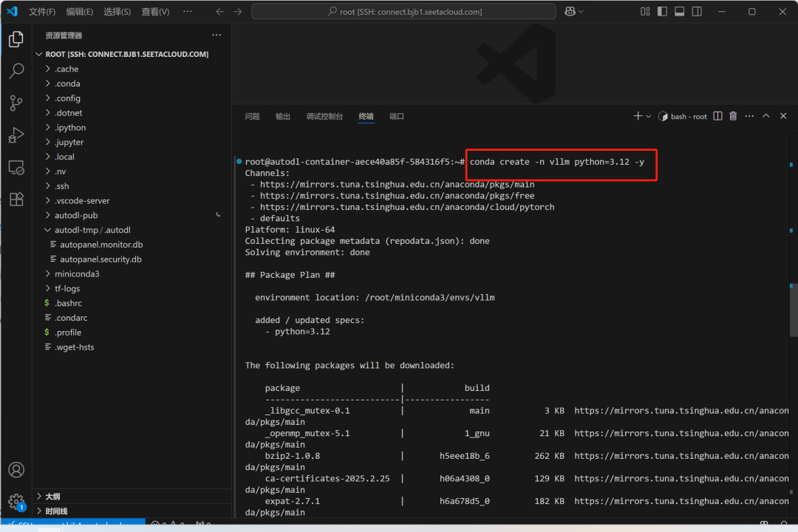Expand the .ipython folder

(132, 127)
